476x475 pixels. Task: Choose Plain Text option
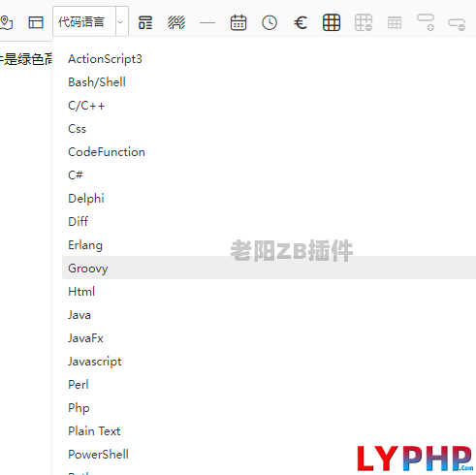(x=269, y=431)
